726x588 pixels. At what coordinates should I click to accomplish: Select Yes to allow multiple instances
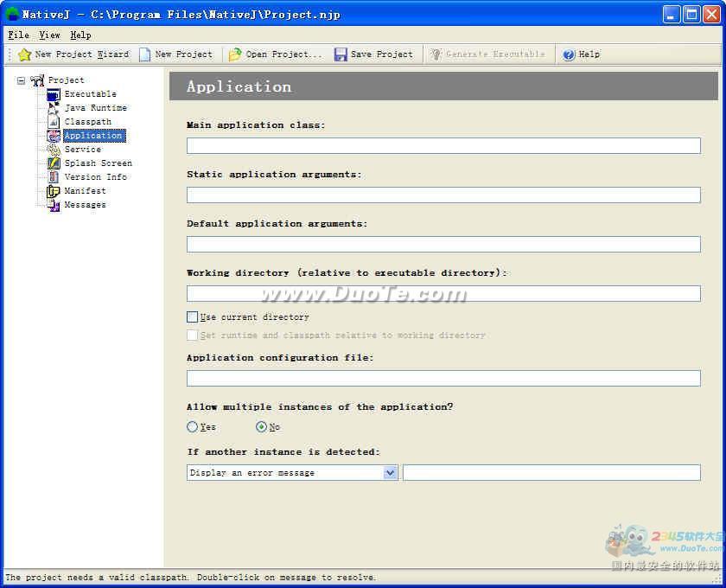tap(192, 427)
